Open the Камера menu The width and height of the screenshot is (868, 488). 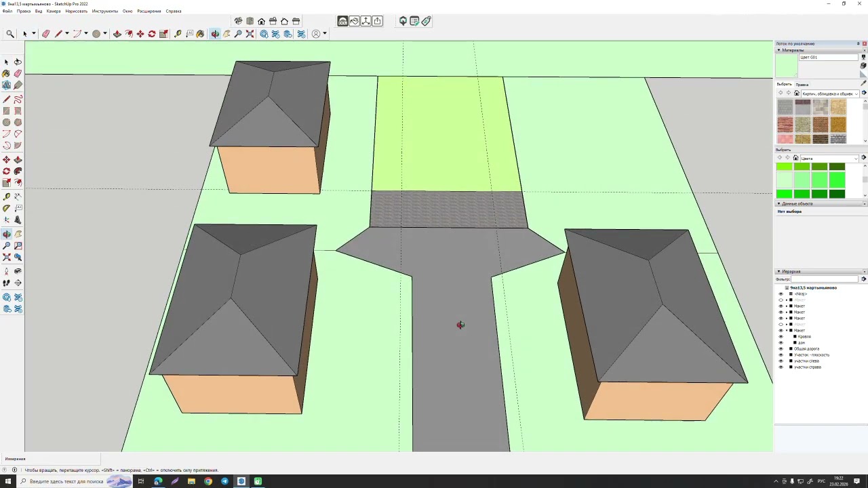point(54,11)
